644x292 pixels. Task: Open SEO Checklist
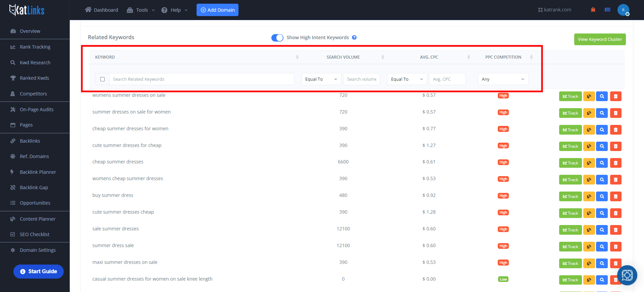pos(35,234)
